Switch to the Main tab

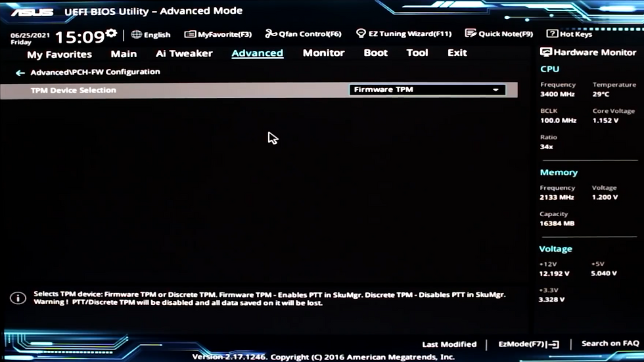tap(124, 54)
